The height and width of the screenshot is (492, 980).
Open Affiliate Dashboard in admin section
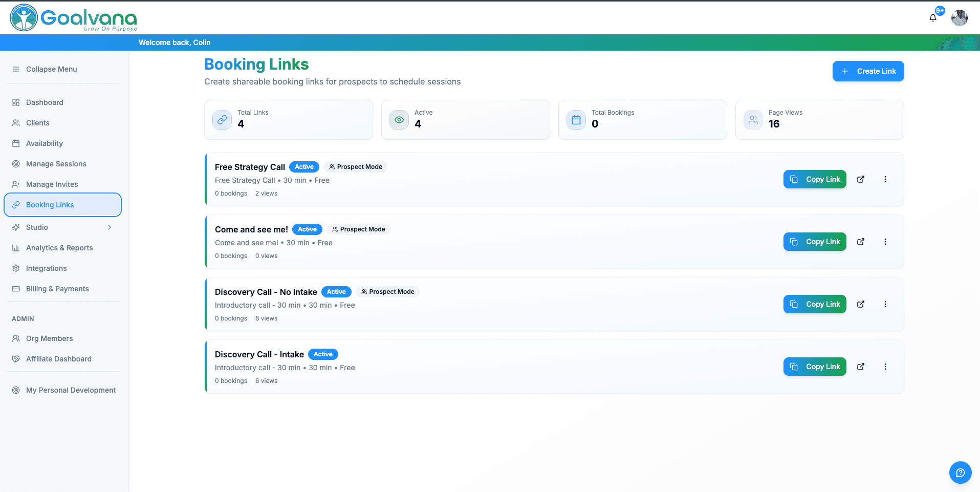point(58,359)
